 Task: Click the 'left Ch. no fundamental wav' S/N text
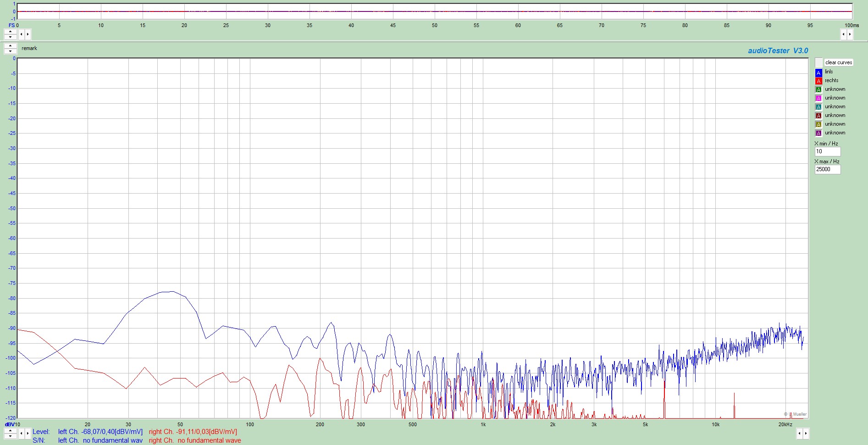point(100,440)
